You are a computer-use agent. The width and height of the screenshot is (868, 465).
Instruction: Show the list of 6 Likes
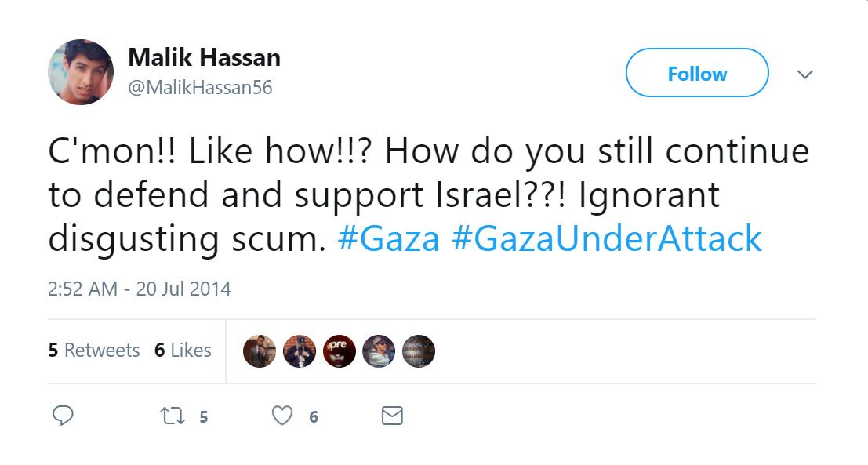coord(183,351)
